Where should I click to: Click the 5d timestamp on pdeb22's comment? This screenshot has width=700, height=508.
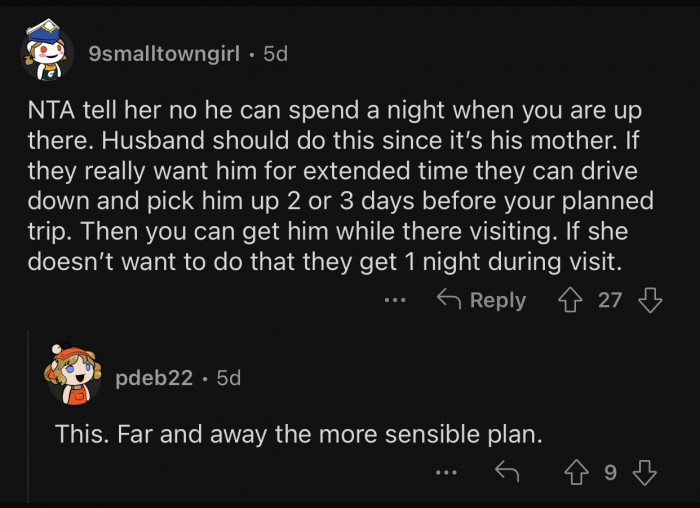click(228, 379)
